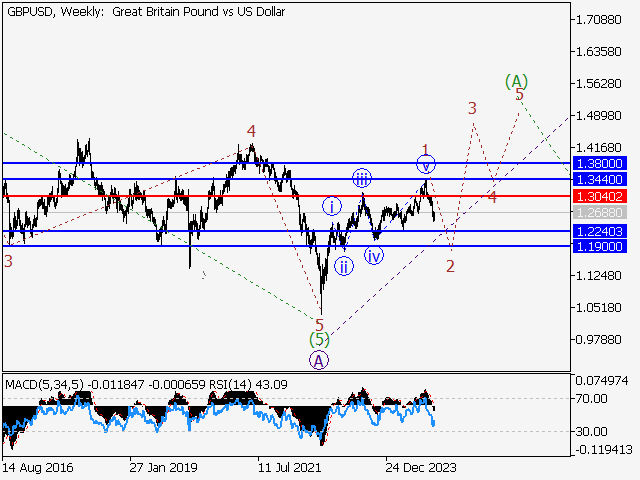Viewport: 640px width, 480px height.
Task: Select the 24 Dec 2023 date label
Action: (x=421, y=467)
